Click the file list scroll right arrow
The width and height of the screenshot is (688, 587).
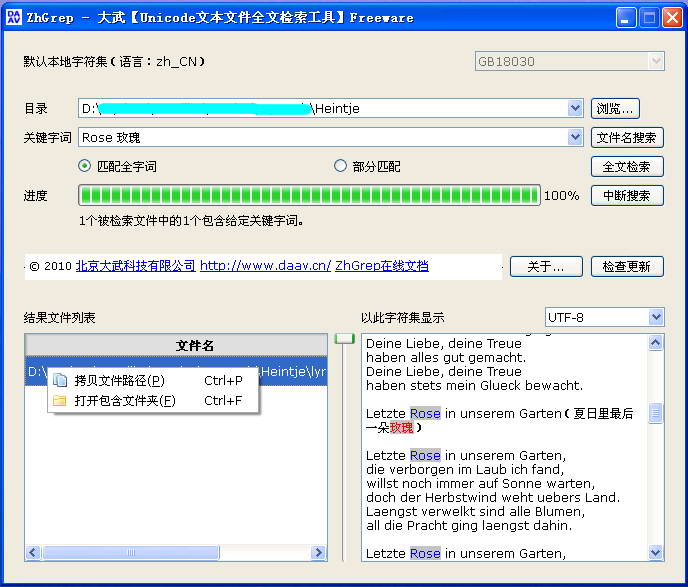coord(319,552)
